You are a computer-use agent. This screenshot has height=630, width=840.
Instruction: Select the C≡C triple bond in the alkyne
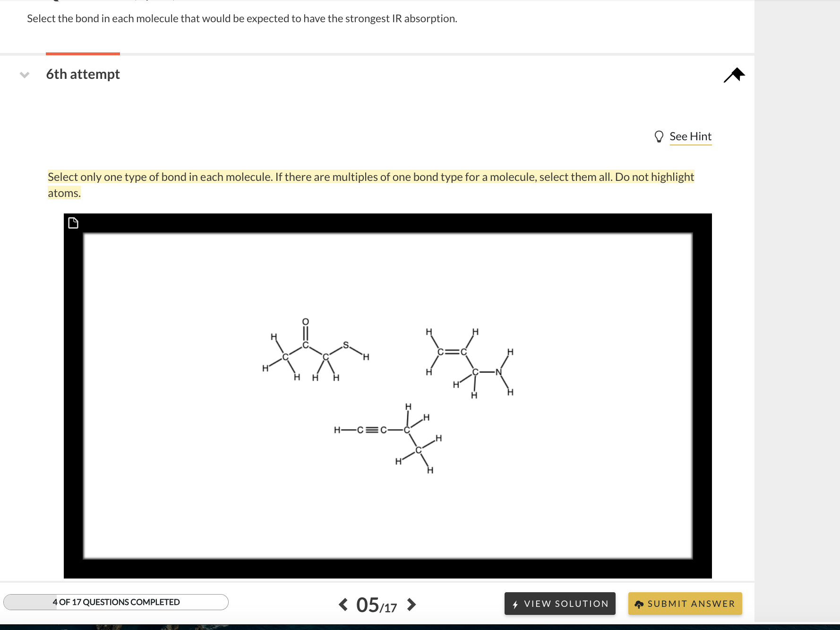pos(373,430)
